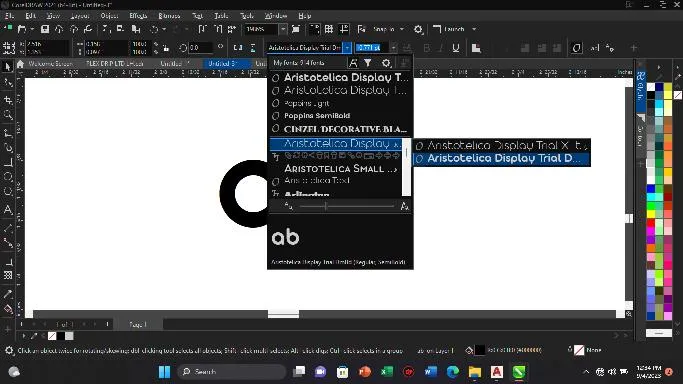Toggle Italic formatting
This screenshot has height=384, width=683.
[x=441, y=48]
